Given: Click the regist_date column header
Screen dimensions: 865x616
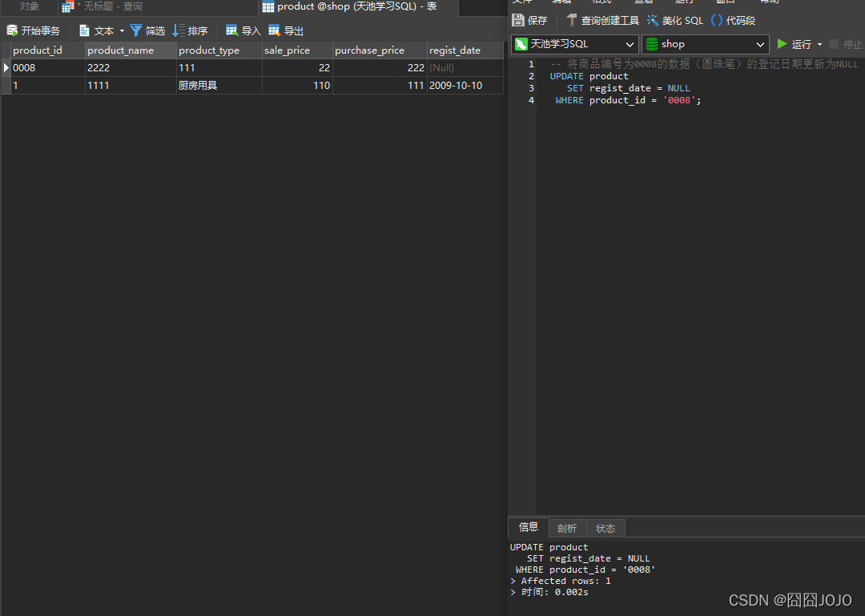Looking at the screenshot, I should (465, 50).
